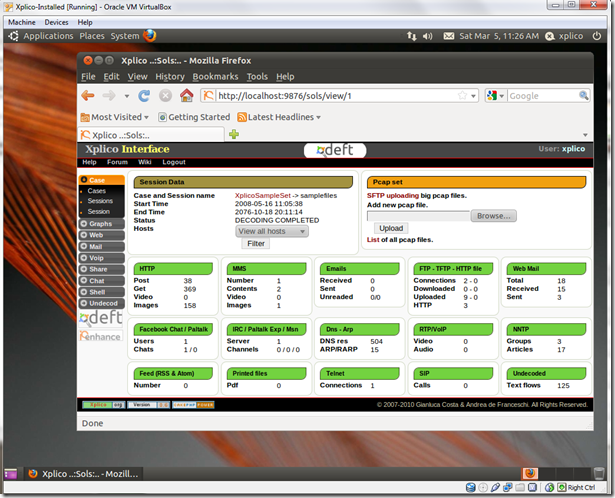
Task: Open the history dropdown arrow beside forward button
Action: point(126,96)
